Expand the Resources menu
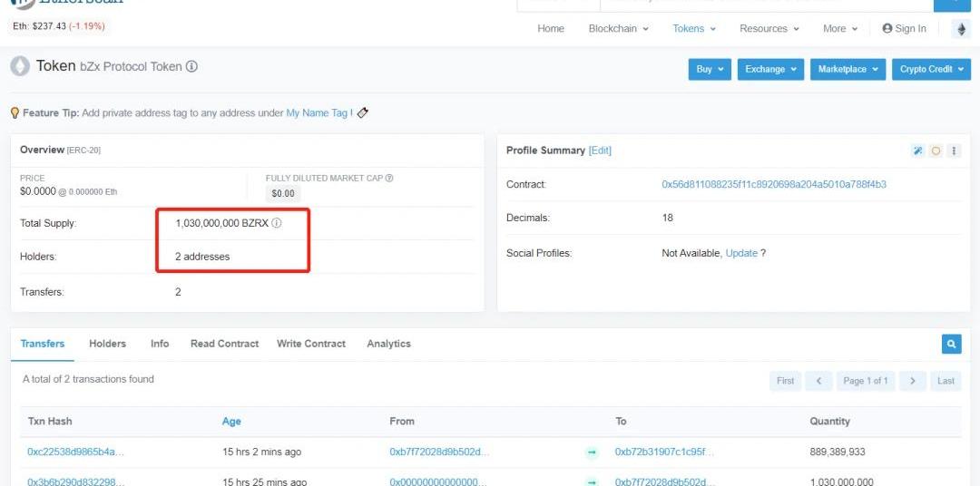Screen dimensions: 980x486 [x=769, y=29]
